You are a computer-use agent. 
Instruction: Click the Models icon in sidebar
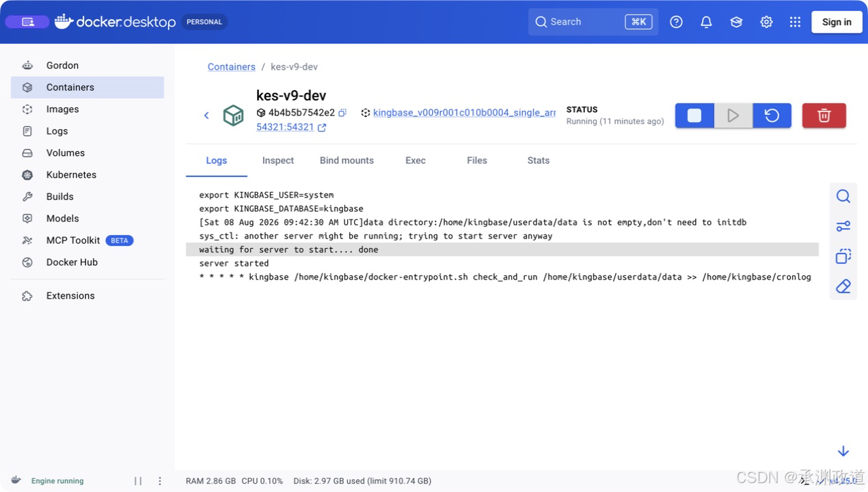click(x=27, y=219)
